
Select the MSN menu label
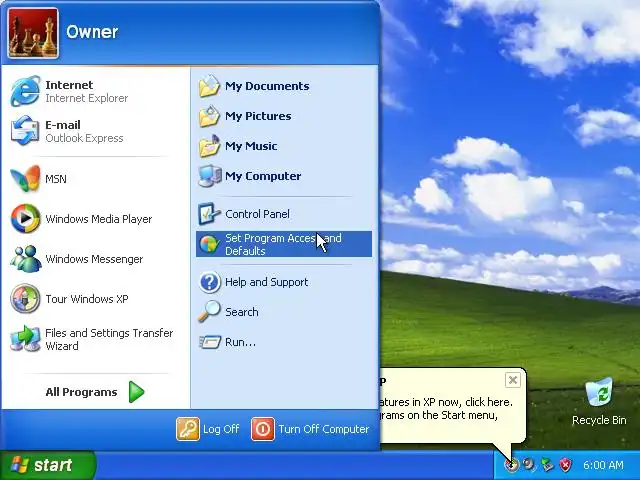(56, 179)
